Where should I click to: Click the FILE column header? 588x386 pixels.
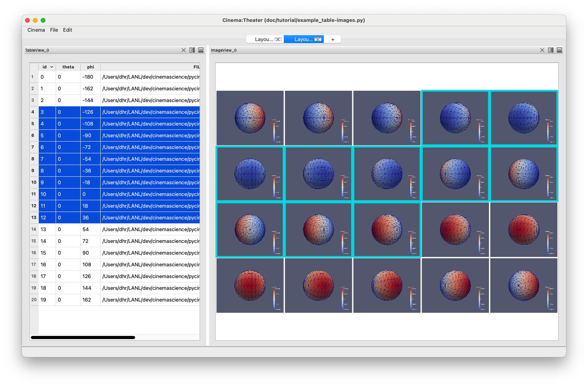pyautogui.click(x=150, y=67)
